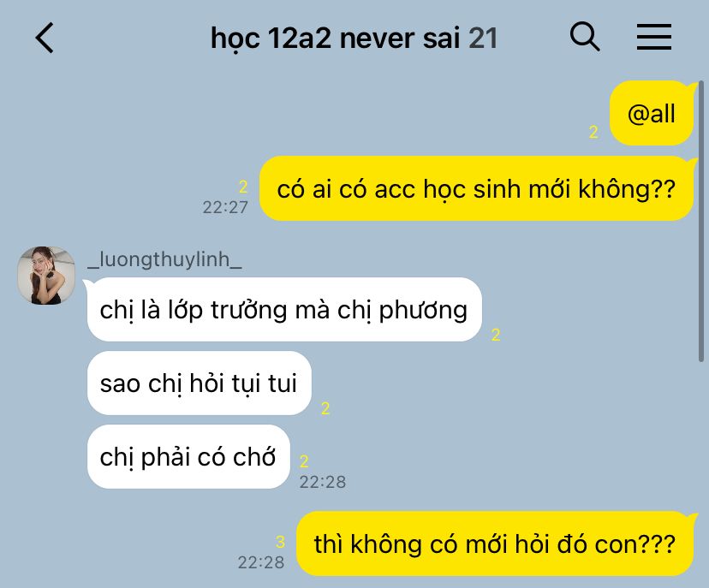The width and height of the screenshot is (709, 588).
Task: Select message 'chị phải có chớ'
Action: (x=188, y=456)
